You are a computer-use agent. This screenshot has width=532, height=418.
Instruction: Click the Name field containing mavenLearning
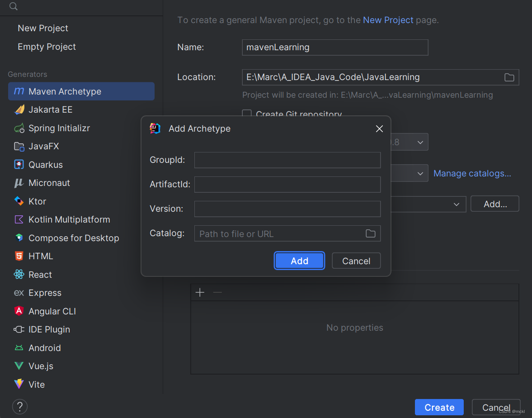pos(335,47)
